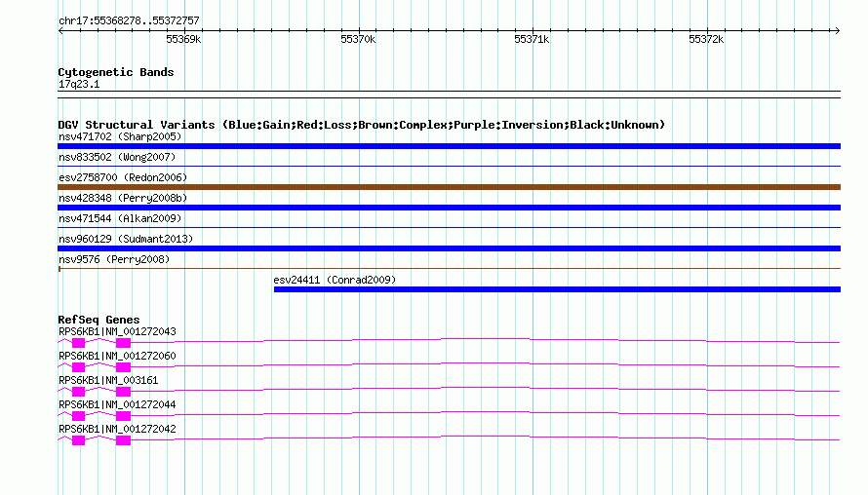This screenshot has width=868, height=495.
Task: Click first exon box of NM_001272043
Action: [79, 343]
